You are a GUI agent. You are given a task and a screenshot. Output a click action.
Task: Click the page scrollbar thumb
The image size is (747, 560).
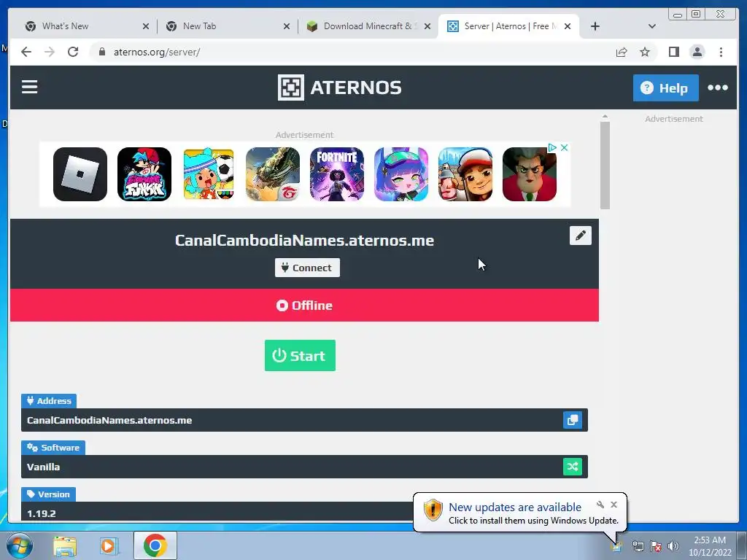coord(605,166)
